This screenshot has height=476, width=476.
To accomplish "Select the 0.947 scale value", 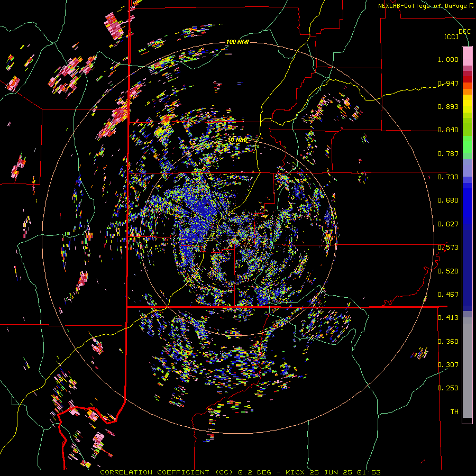I will pos(448,83).
